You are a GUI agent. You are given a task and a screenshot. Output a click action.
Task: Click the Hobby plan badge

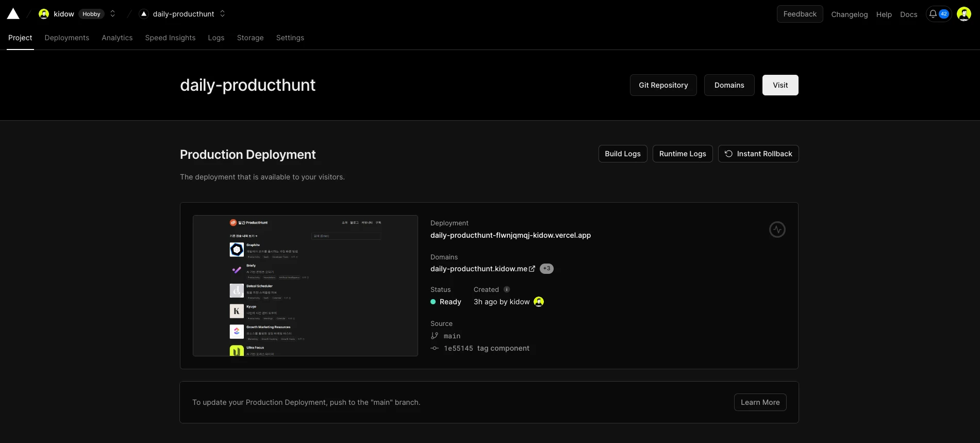91,14
